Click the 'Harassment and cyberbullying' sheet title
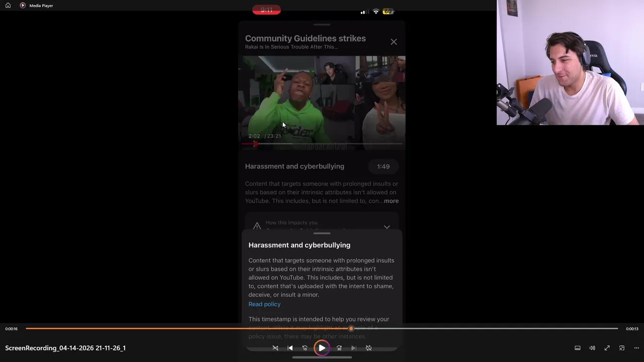This screenshot has width=644, height=362. pos(299,245)
